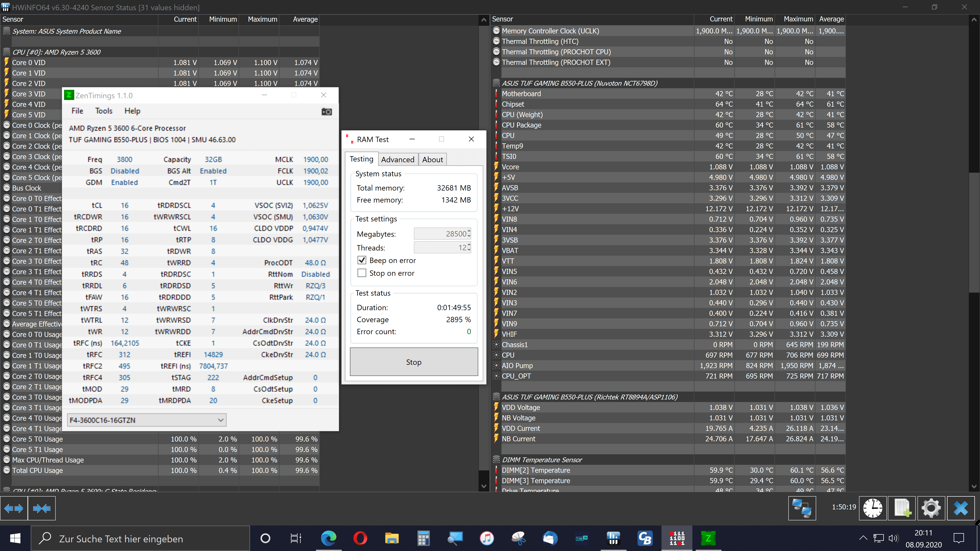This screenshot has width=980, height=551.
Task: Click the ZenTimings screenshot camera icon
Action: coord(326,111)
